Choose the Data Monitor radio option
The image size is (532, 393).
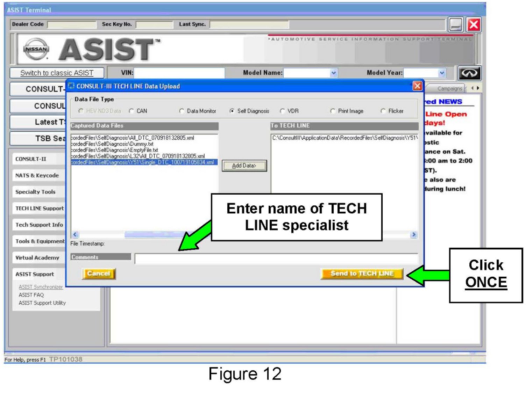(182, 111)
